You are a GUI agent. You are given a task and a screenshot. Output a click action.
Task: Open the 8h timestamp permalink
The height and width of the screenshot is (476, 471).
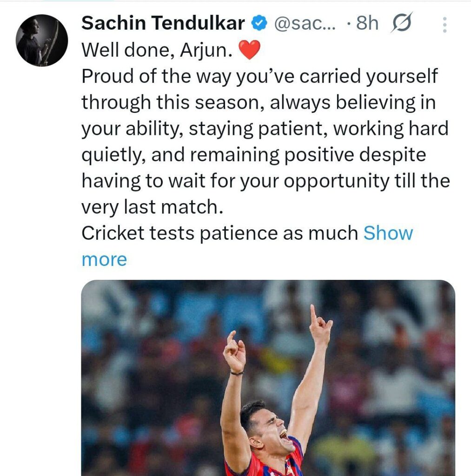click(x=367, y=23)
